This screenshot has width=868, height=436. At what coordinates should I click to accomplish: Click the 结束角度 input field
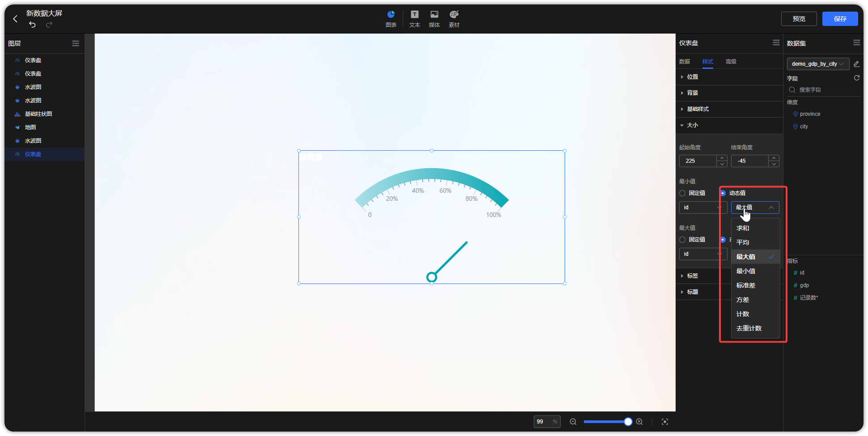pyautogui.click(x=750, y=161)
